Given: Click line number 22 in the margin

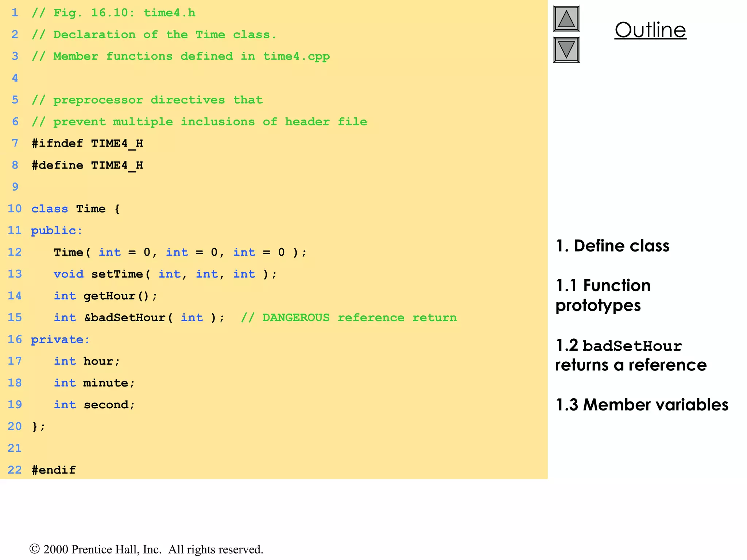Looking at the screenshot, I should (15, 470).
